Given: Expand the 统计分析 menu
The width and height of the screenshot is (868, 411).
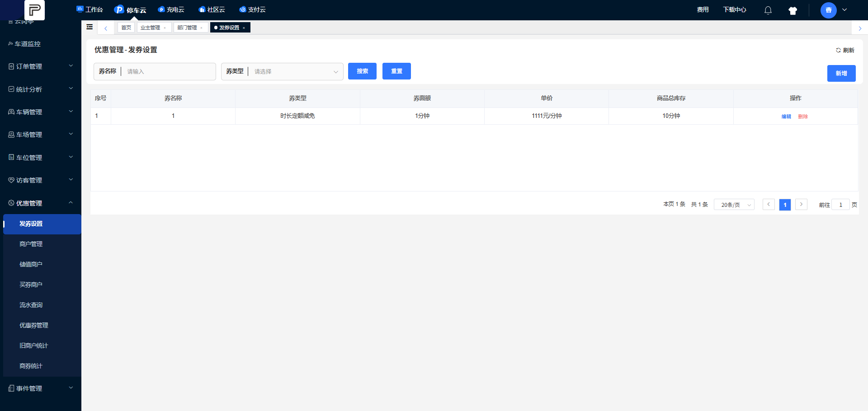Looking at the screenshot, I should tap(41, 89).
